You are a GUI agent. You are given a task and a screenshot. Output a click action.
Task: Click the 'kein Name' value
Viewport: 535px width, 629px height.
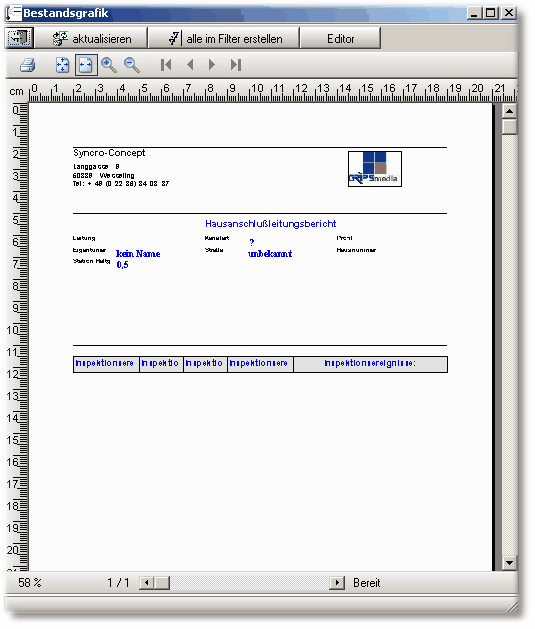click(x=138, y=254)
